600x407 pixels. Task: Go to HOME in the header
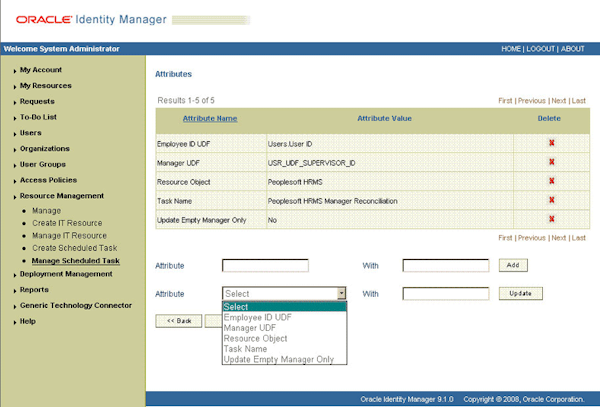(511, 49)
